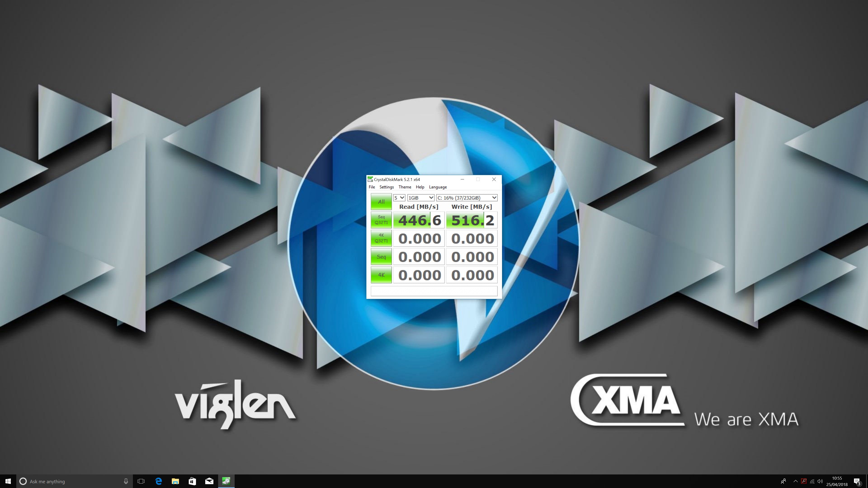The width and height of the screenshot is (868, 488).
Task: Expand the 1GiB test size dropdown
Action: pyautogui.click(x=420, y=198)
